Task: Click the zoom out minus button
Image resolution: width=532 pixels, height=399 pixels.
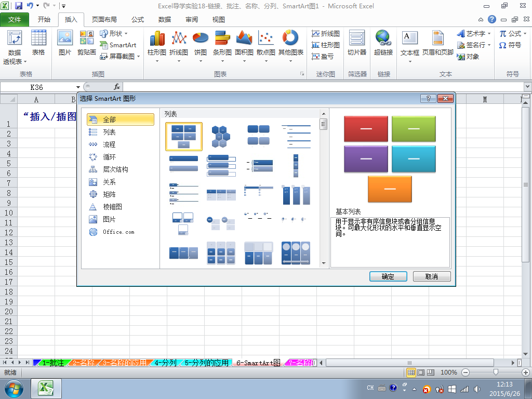Action: click(465, 373)
